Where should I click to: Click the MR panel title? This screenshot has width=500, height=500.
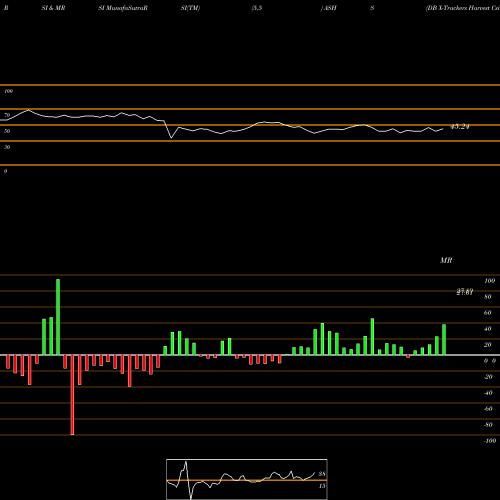pyautogui.click(x=446, y=260)
